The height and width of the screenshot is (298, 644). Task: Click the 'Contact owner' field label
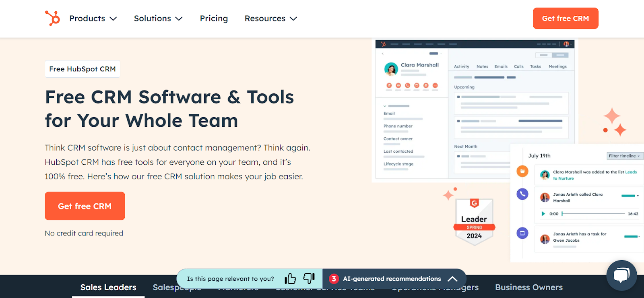398,139
